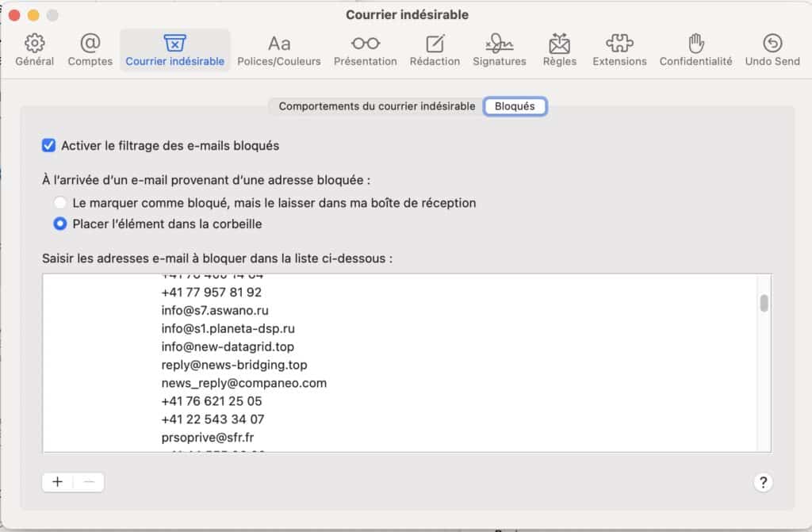Click the plus button to add address
The image size is (812, 532).
click(x=58, y=482)
